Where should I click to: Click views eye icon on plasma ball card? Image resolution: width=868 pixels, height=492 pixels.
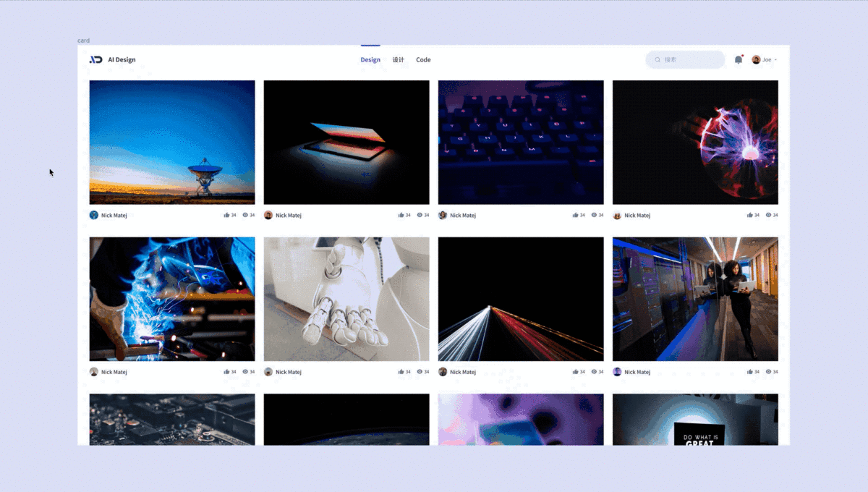(769, 215)
